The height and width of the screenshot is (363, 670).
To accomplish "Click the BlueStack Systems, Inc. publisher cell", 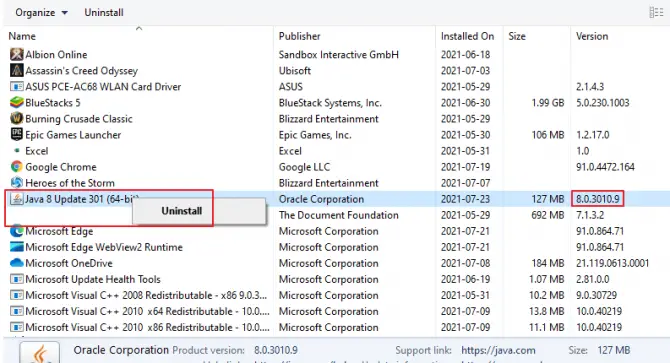I will tap(330, 103).
